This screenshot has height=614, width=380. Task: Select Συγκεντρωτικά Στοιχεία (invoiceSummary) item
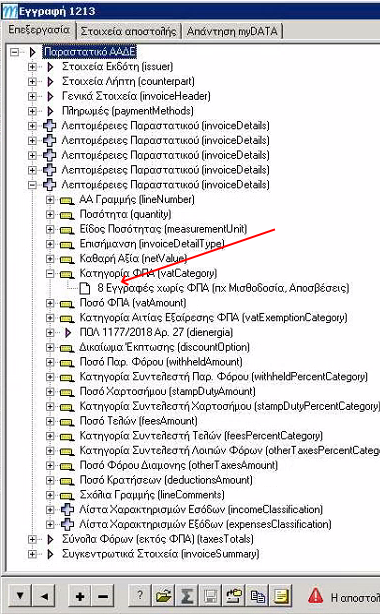point(161,554)
